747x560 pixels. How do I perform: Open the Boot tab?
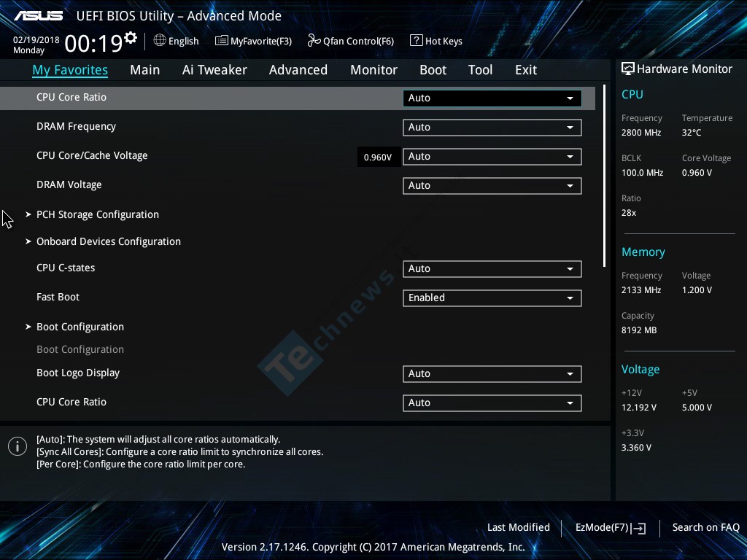[x=433, y=70]
